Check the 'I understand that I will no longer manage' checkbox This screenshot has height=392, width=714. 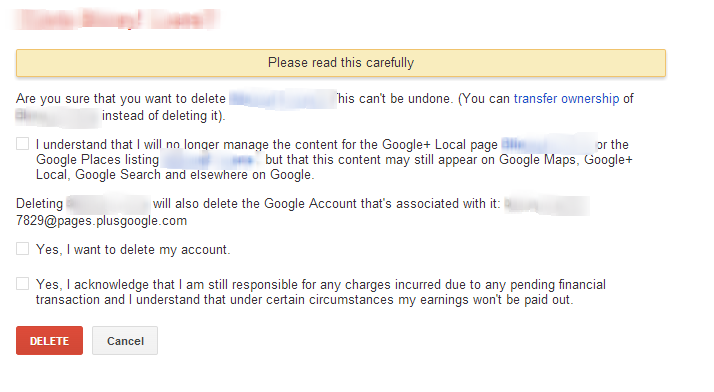[22, 144]
